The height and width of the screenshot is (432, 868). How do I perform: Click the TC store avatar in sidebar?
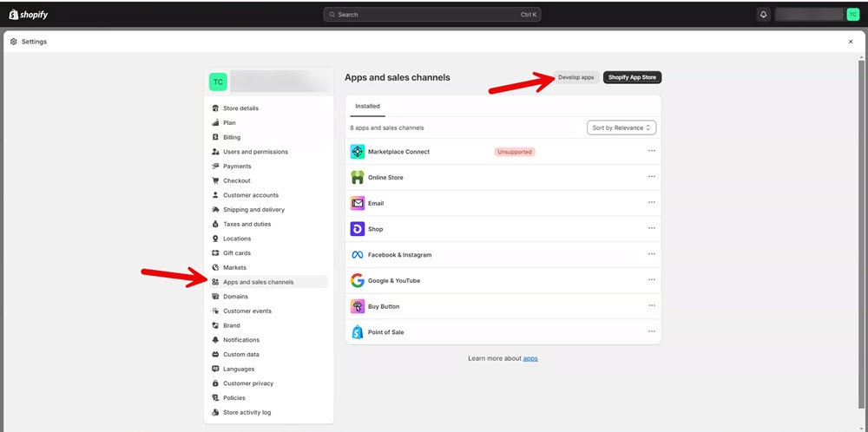(218, 82)
